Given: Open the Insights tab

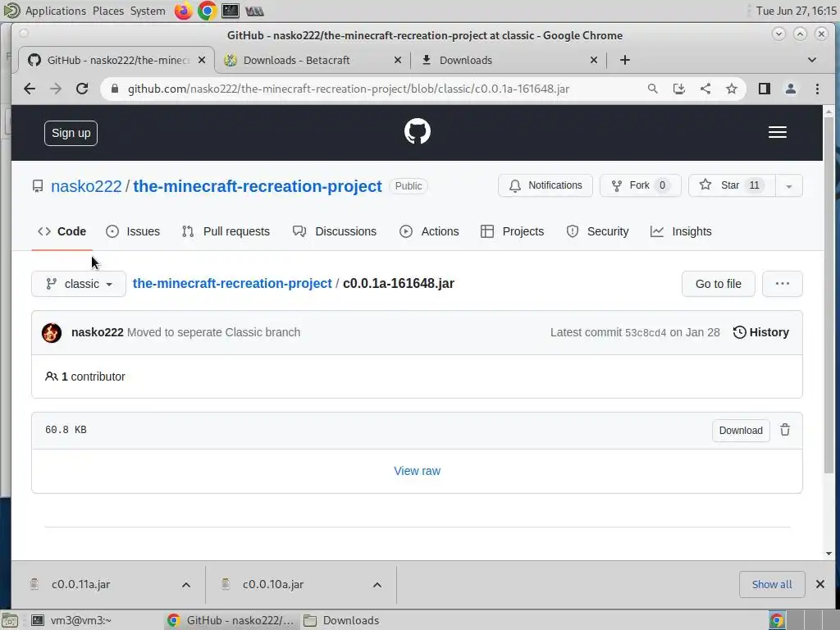Looking at the screenshot, I should 681,231.
